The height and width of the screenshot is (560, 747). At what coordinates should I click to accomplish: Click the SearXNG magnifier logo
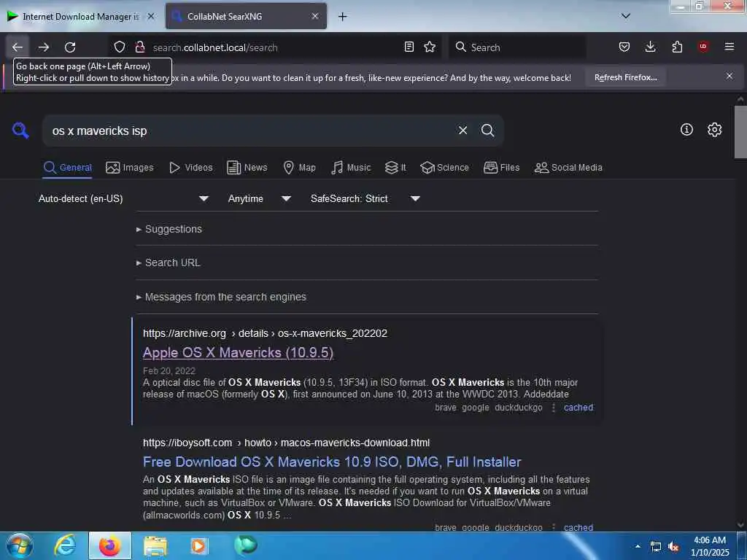20,130
